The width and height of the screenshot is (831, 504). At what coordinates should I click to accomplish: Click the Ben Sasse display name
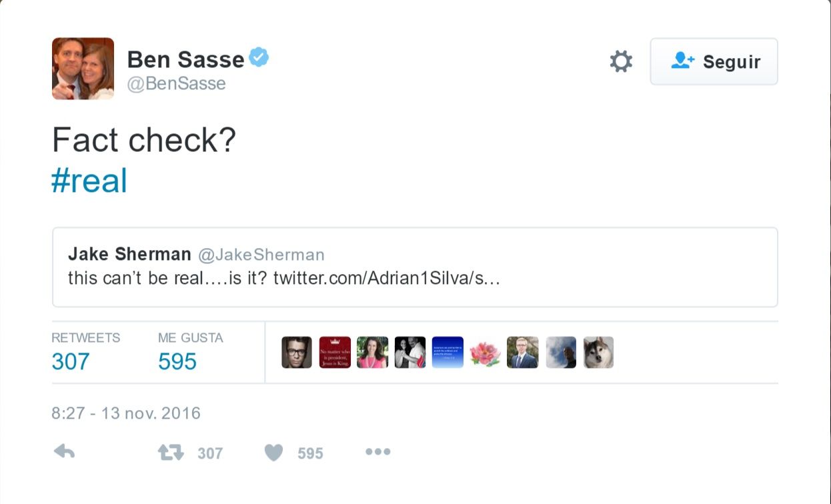point(185,59)
